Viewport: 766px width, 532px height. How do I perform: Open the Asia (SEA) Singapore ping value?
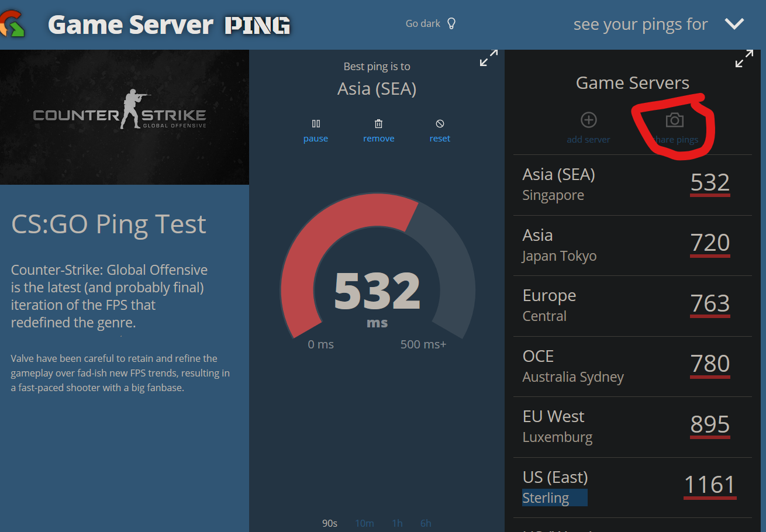coord(709,183)
